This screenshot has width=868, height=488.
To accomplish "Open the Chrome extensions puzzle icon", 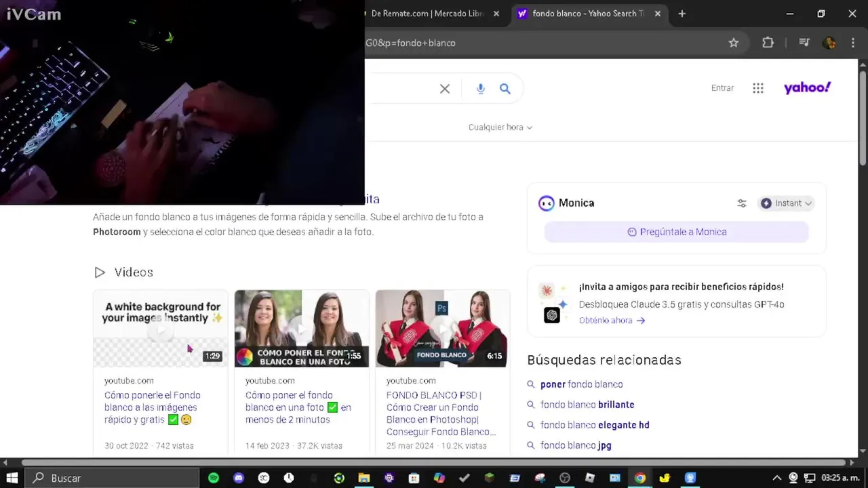I will coord(768,43).
